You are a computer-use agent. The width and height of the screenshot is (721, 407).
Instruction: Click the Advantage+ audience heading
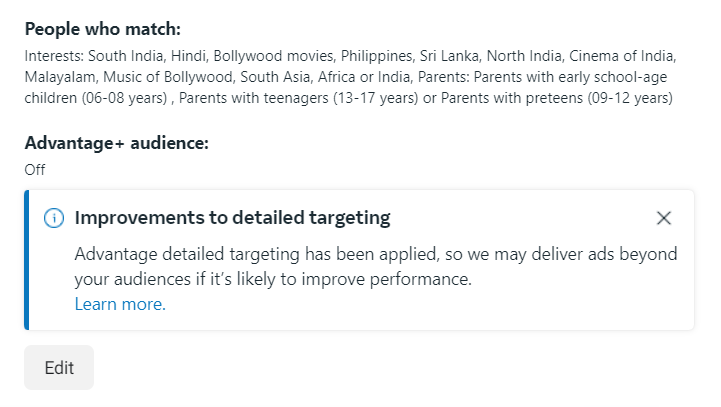pyautogui.click(x=116, y=143)
